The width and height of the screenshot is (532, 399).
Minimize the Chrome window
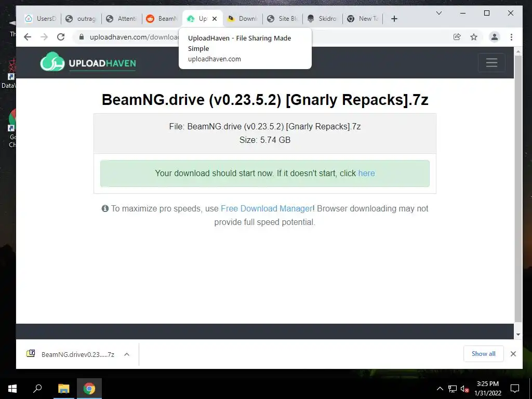[x=462, y=13]
